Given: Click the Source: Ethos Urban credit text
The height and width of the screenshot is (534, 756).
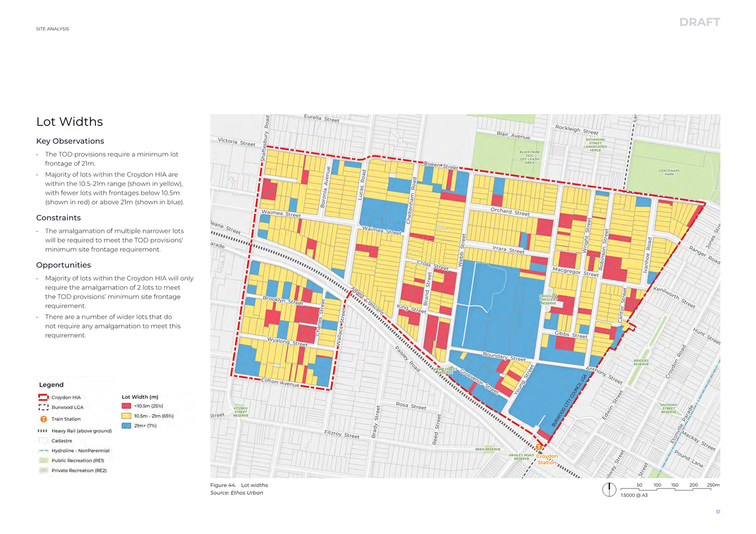Looking at the screenshot, I should tap(236, 493).
